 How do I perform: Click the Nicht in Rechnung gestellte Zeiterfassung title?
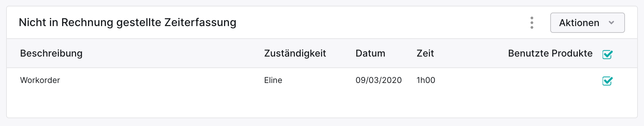[127, 22]
